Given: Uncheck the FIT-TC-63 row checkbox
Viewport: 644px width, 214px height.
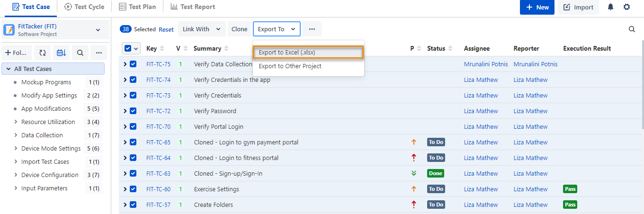Looking at the screenshot, I should coord(133,173).
